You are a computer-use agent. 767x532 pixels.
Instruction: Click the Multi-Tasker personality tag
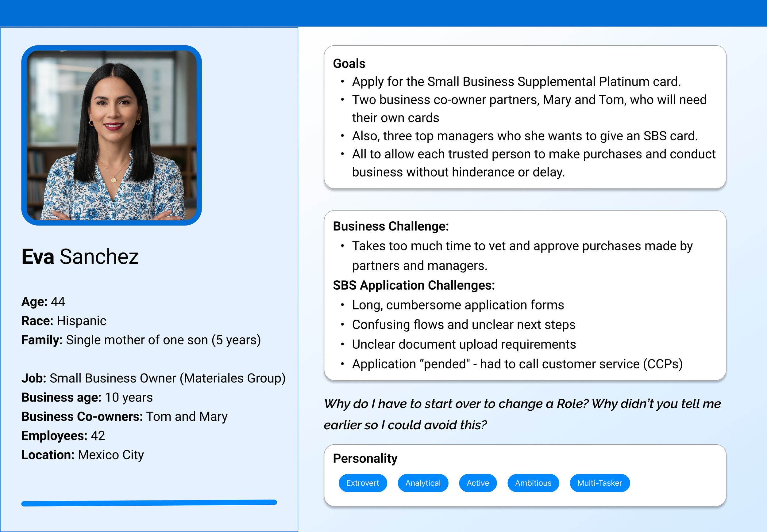click(599, 483)
